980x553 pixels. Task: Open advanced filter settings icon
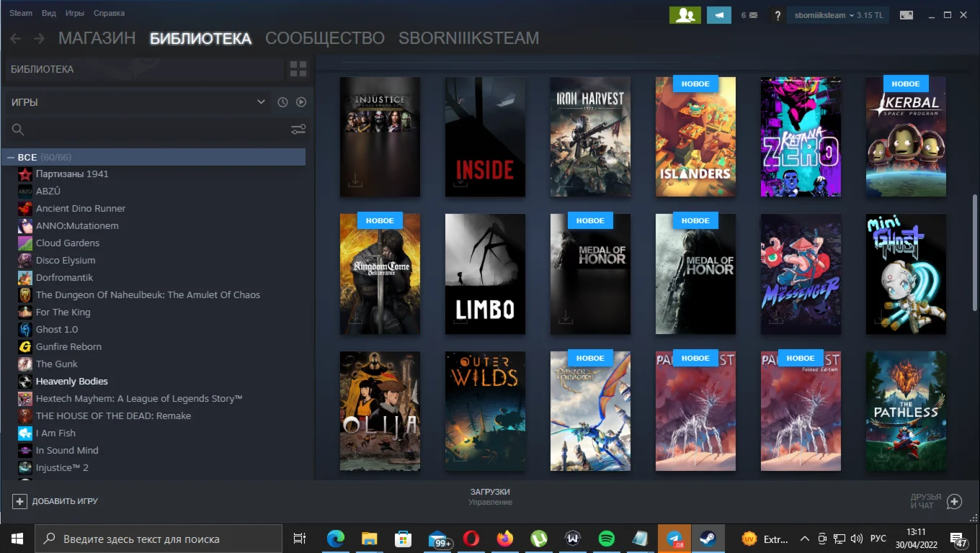coord(298,130)
